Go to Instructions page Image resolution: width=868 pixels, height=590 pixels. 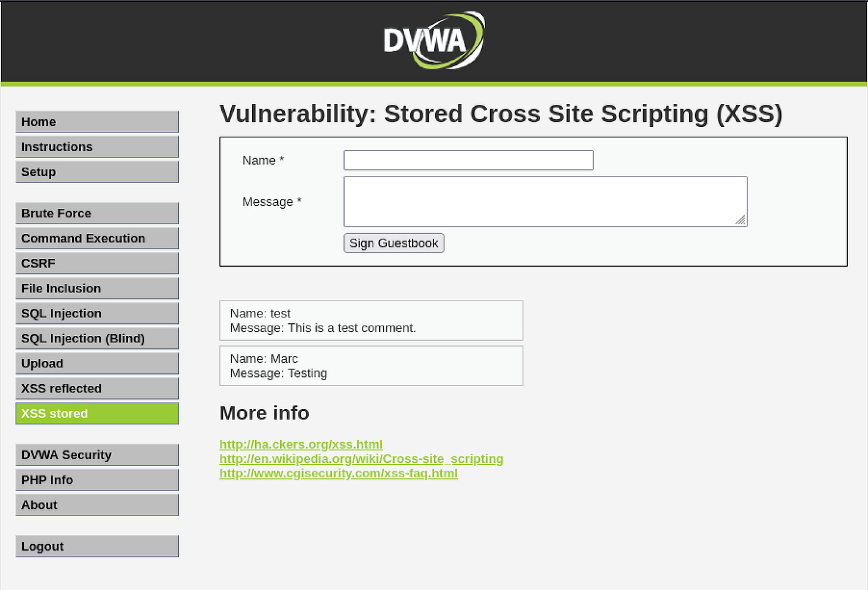(x=97, y=147)
